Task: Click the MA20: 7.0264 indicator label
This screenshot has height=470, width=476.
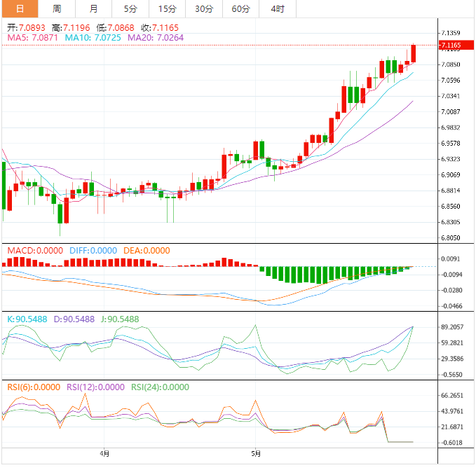Action: (x=156, y=36)
